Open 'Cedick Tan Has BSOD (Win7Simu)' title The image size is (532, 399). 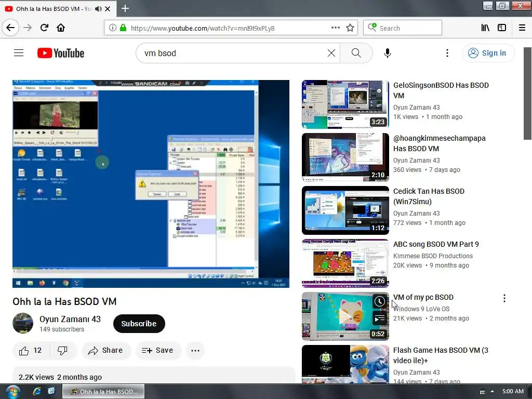coord(429,196)
